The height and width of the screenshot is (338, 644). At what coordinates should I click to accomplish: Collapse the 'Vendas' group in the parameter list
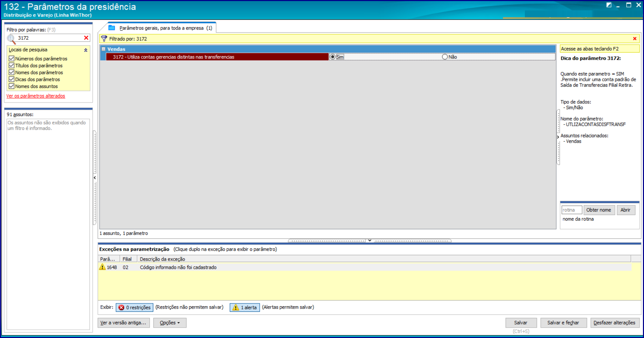[103, 49]
